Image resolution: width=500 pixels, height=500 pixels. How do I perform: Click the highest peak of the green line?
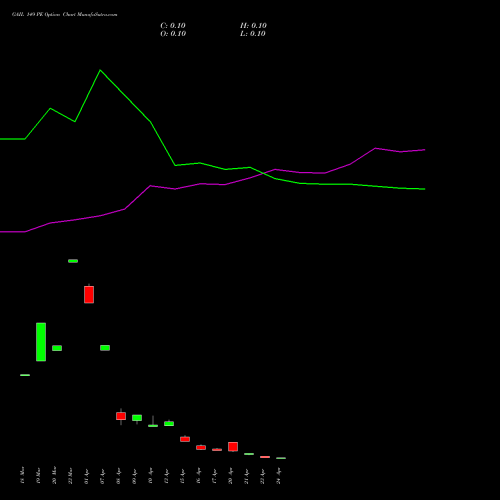tap(100, 70)
